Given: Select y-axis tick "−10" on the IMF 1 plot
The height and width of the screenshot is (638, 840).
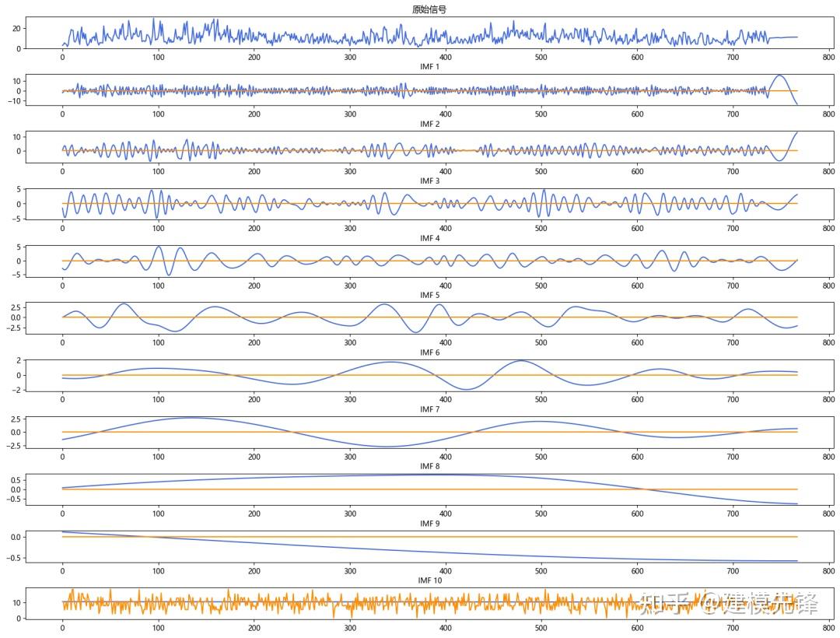Looking at the screenshot, I should 15,100.
